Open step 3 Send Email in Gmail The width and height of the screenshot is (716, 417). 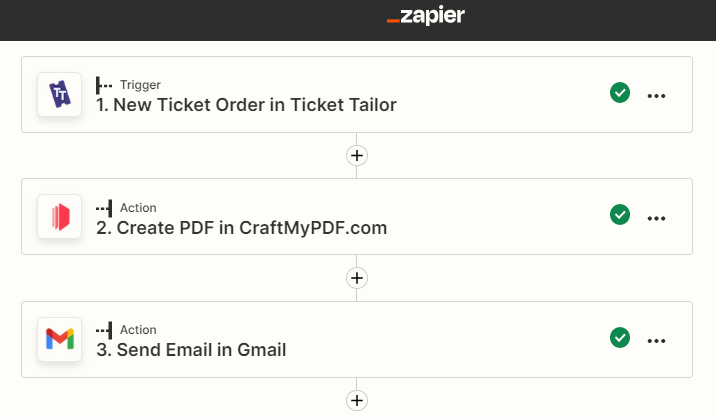click(x=191, y=350)
